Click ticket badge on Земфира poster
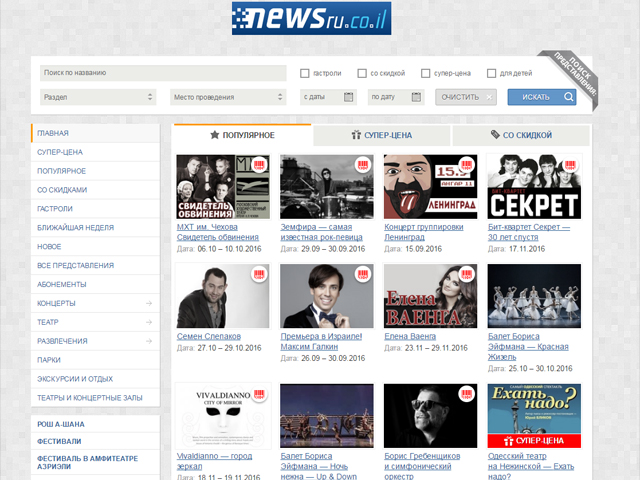The height and width of the screenshot is (480, 640). click(363, 165)
